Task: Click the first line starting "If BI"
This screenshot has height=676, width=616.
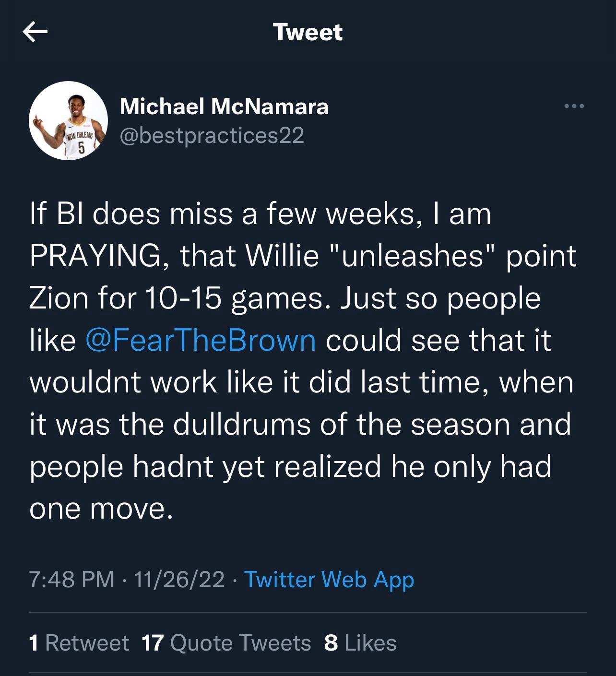Action: pyautogui.click(x=260, y=213)
